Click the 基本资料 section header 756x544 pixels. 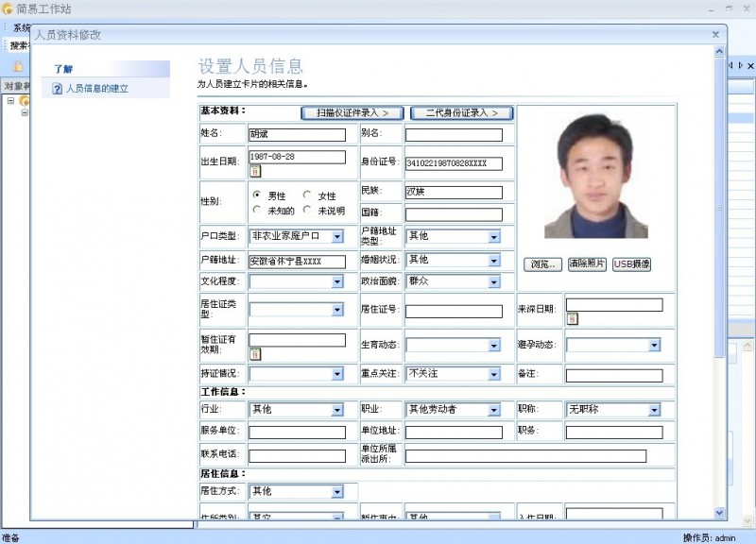coord(223,110)
